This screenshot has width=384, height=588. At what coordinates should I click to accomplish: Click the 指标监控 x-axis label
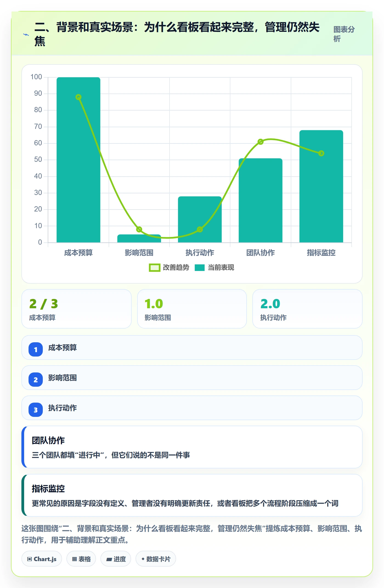point(321,253)
